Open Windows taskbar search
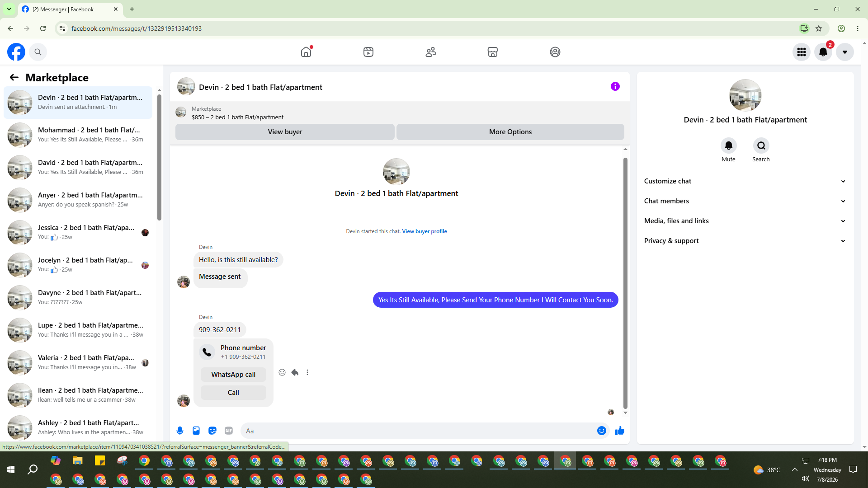 click(33, 470)
